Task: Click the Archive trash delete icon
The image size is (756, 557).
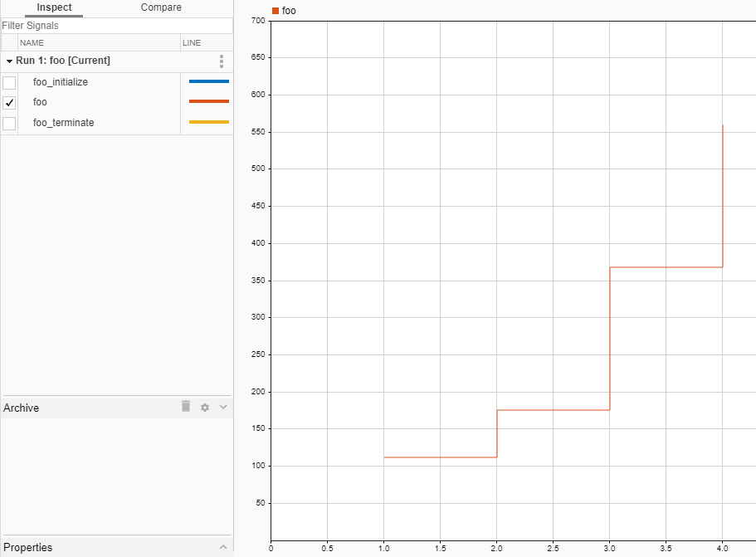Action: [186, 407]
